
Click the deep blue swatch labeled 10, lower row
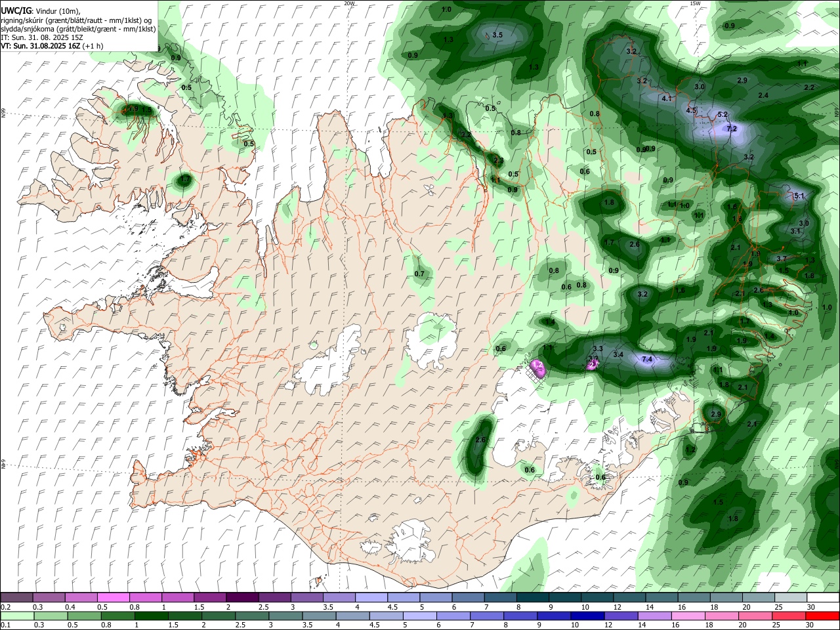[588, 616]
